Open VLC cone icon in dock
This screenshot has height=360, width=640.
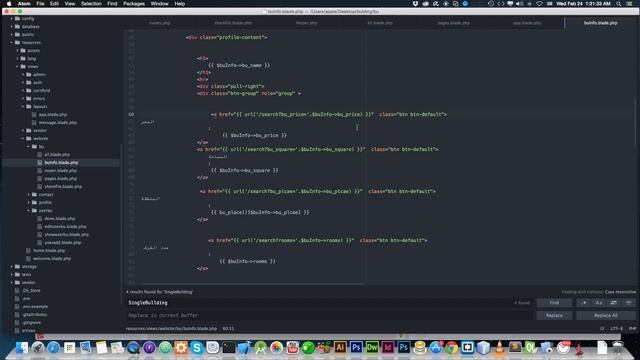[499, 347]
